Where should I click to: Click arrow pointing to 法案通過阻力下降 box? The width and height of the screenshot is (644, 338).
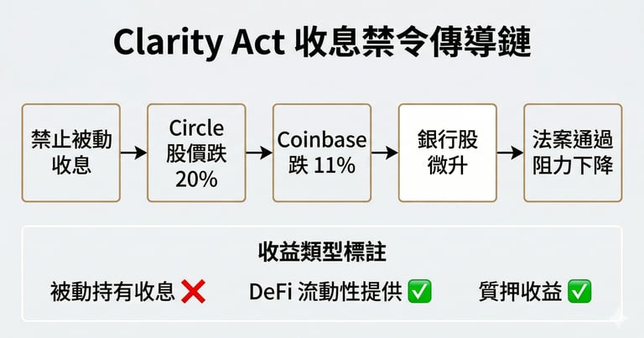[x=510, y=153]
